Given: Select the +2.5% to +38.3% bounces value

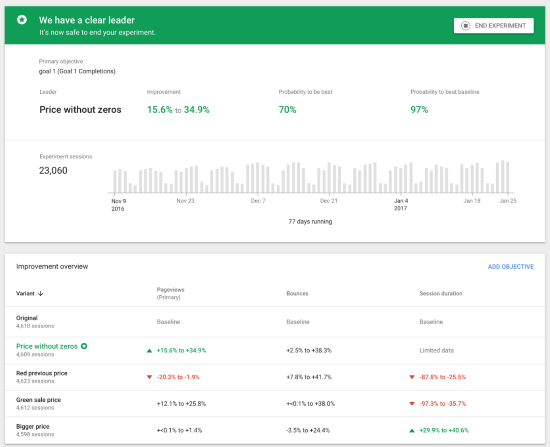Looking at the screenshot, I should pos(309,351).
